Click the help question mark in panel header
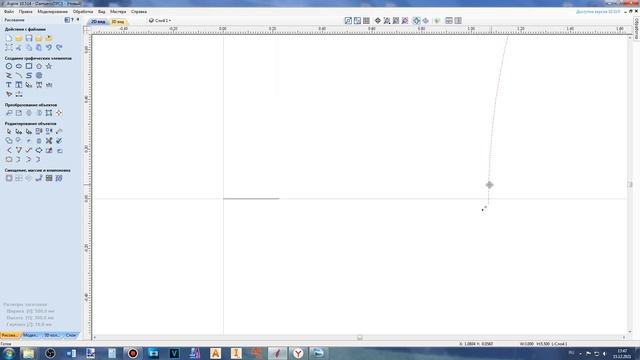This screenshot has width=640, height=360. 73,20
